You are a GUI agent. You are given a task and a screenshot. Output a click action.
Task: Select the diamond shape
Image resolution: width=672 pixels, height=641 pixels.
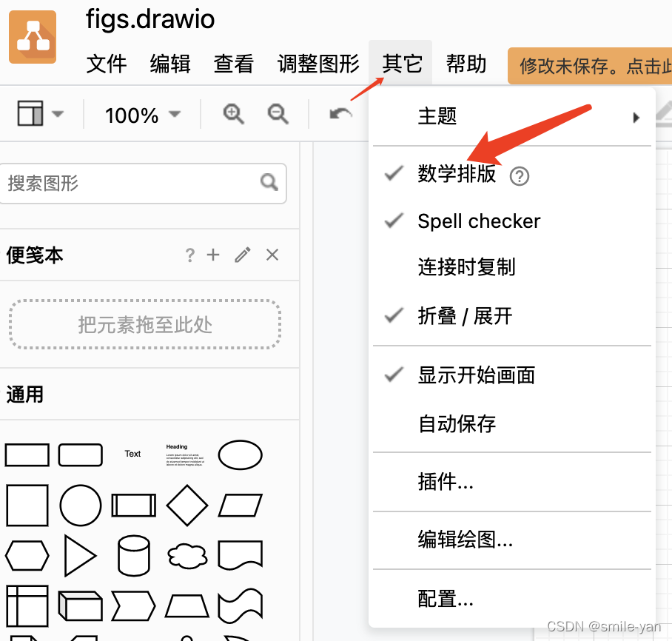[187, 506]
